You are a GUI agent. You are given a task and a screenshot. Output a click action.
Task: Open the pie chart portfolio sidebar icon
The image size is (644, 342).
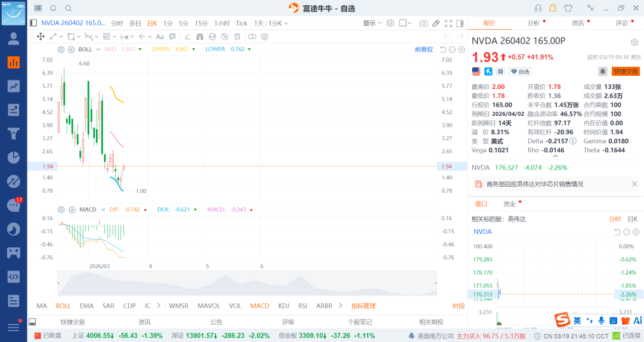[14, 158]
